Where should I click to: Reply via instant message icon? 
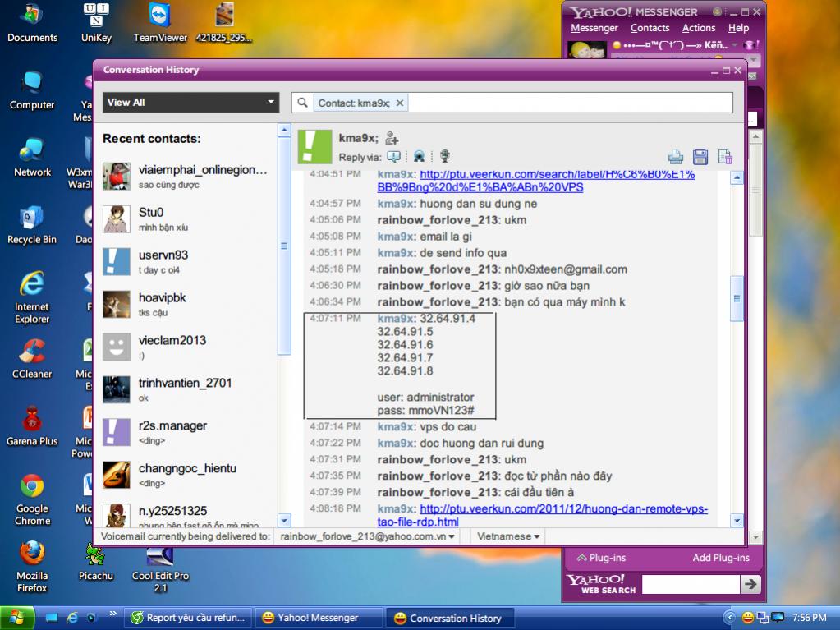click(x=394, y=156)
